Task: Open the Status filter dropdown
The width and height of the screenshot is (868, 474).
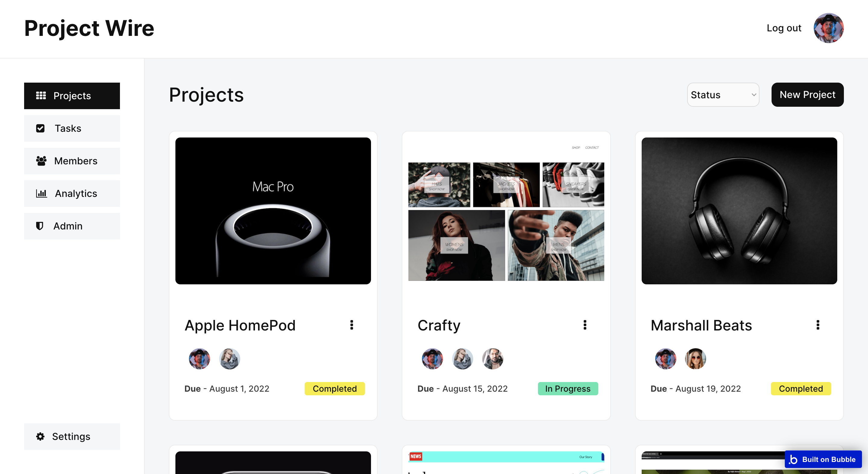Action: 723,95
